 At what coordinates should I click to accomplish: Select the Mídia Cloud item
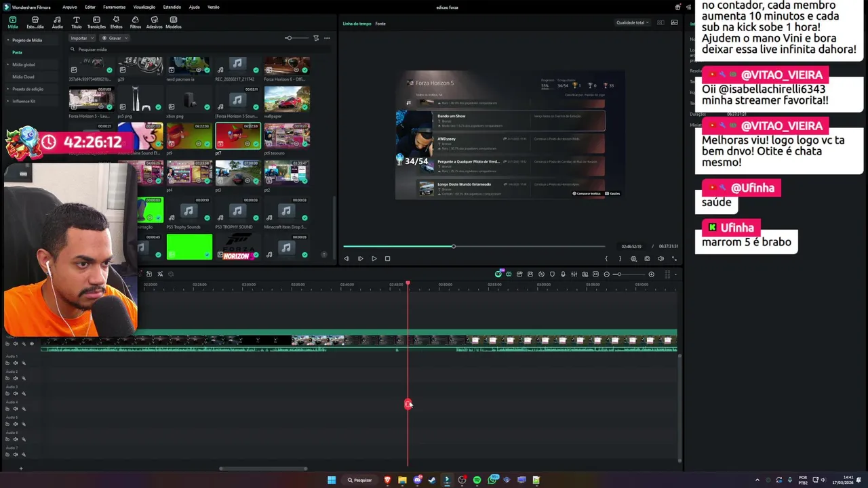(x=23, y=77)
